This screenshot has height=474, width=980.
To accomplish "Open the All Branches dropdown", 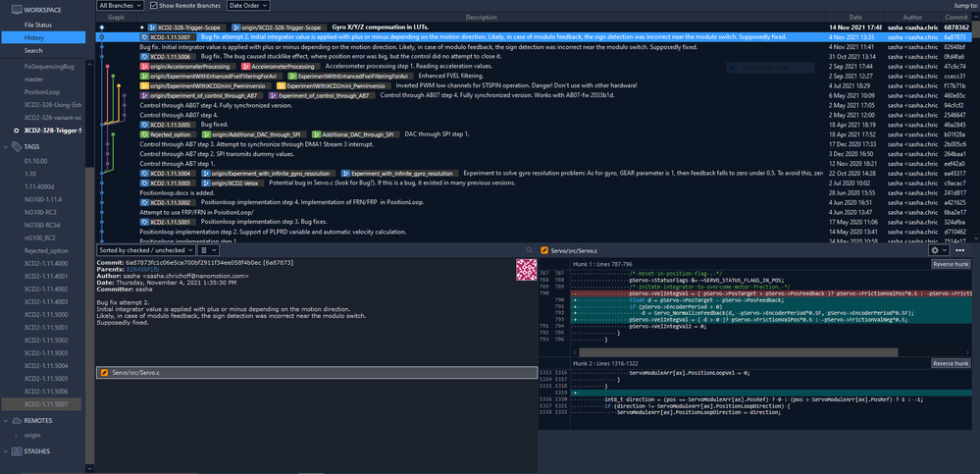I will tap(122, 6).
